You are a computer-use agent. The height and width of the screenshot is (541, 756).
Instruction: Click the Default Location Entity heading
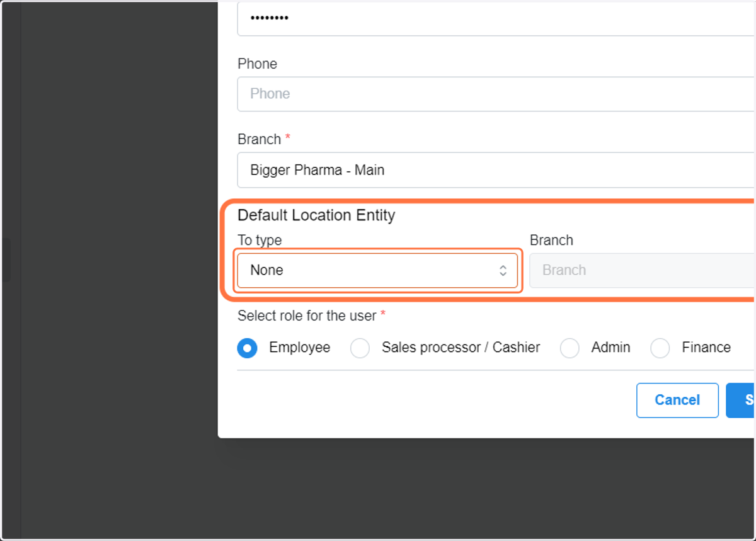tap(316, 215)
